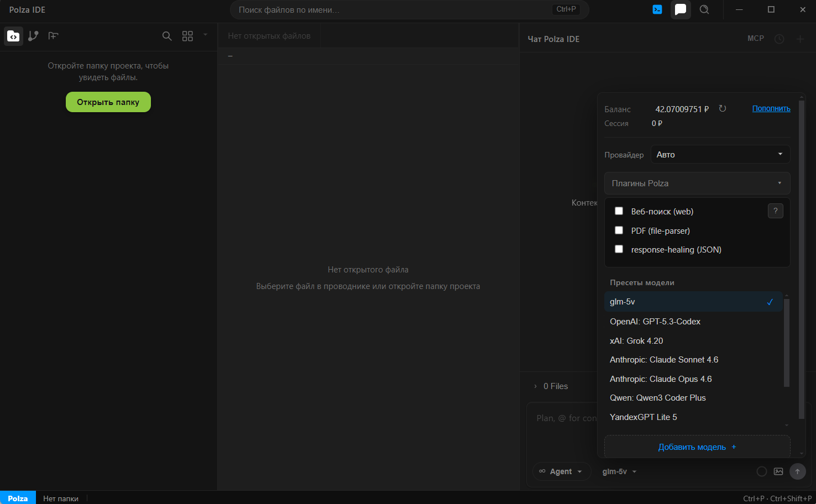Toggle the terminal icon in the title bar
Screen dimensions: 816x504
pos(657,9)
